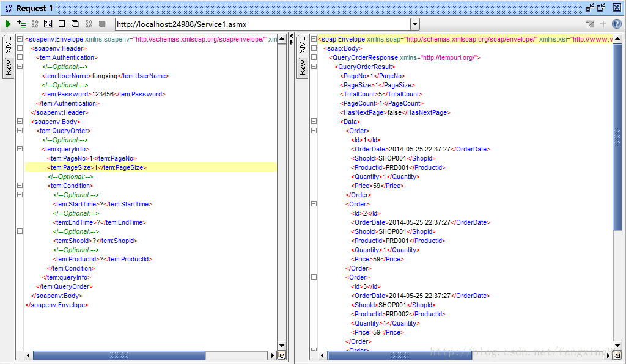Click the tem:ShopId placeholder line
This screenshot has height=364, width=626.
pos(95,241)
